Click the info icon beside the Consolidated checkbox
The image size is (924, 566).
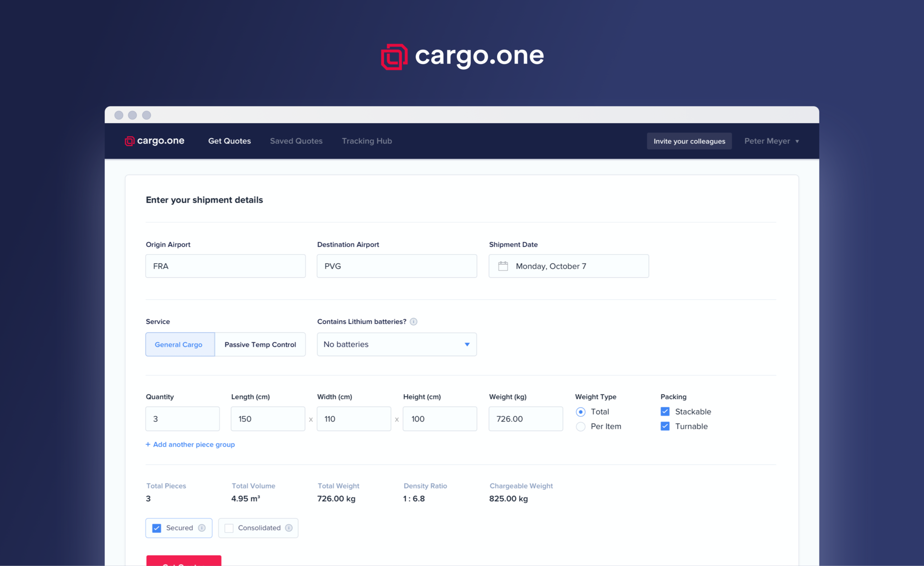(x=289, y=527)
